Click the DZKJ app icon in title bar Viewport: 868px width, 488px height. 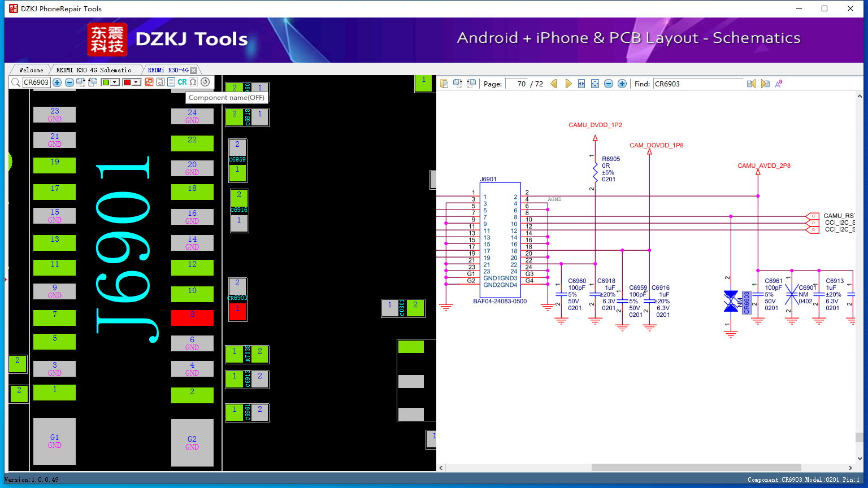click(14, 8)
